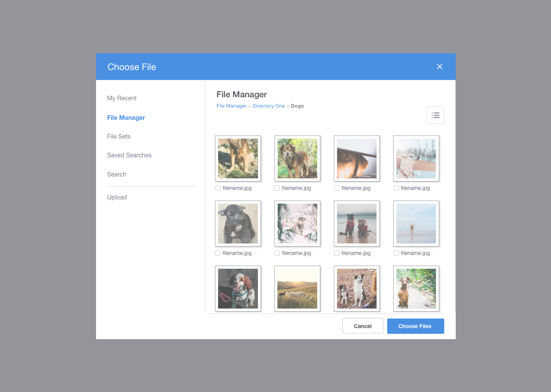Close the Choose File dialog
The image size is (551, 392).
click(x=439, y=67)
